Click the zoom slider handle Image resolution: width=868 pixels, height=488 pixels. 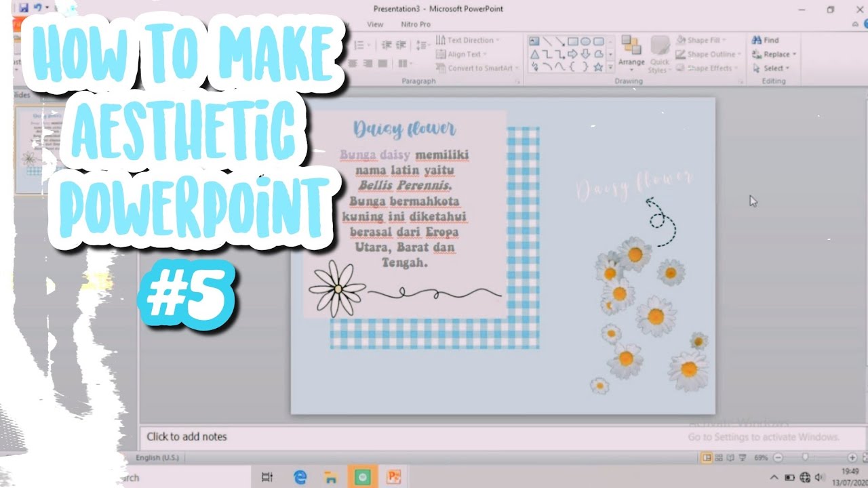tap(805, 457)
